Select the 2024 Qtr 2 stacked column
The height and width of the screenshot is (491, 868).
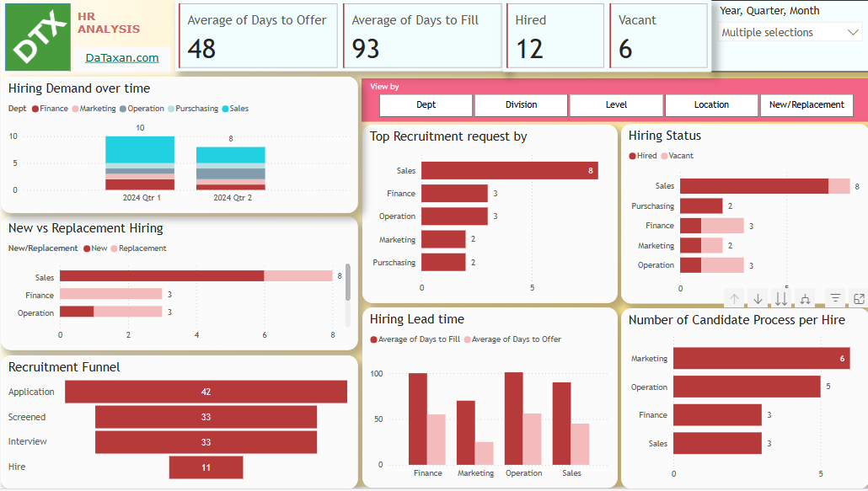[231, 168]
